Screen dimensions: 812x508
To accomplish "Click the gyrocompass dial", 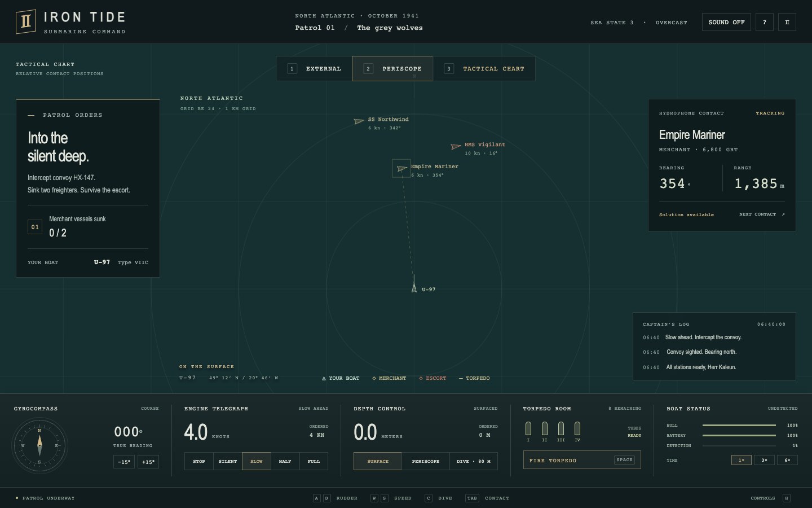I will point(39,446).
